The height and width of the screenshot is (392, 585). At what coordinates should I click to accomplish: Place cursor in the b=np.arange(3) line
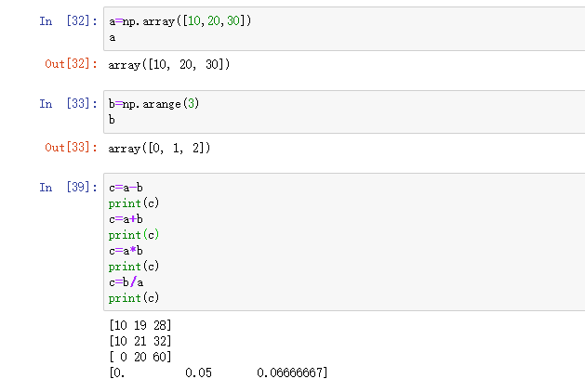coord(153,104)
